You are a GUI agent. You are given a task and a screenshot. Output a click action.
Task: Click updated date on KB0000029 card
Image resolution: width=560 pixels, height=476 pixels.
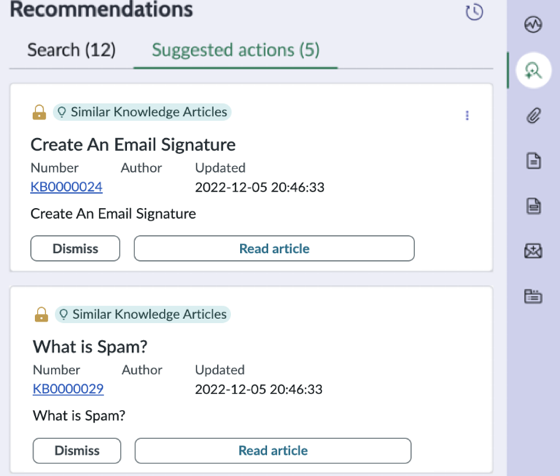259,389
